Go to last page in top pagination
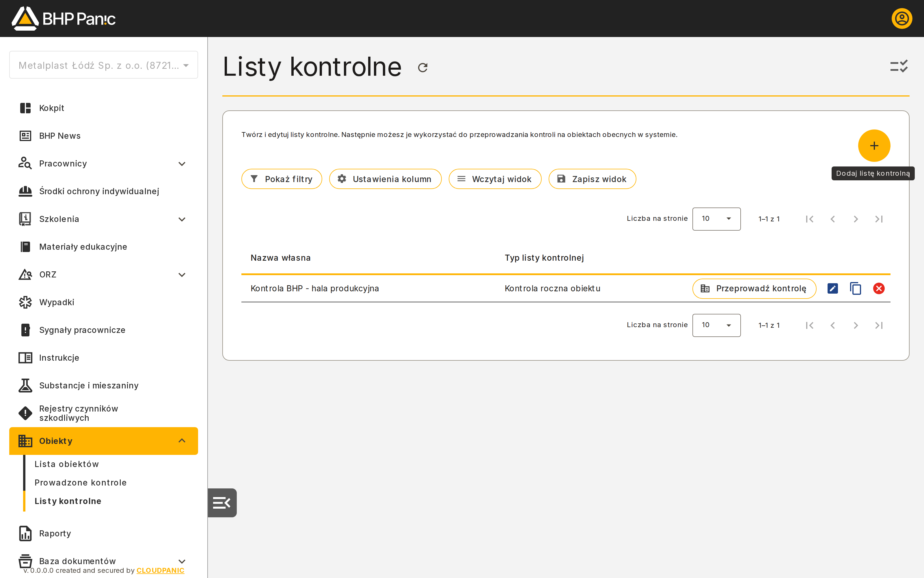Screen dimensions: 924x578 879,219
